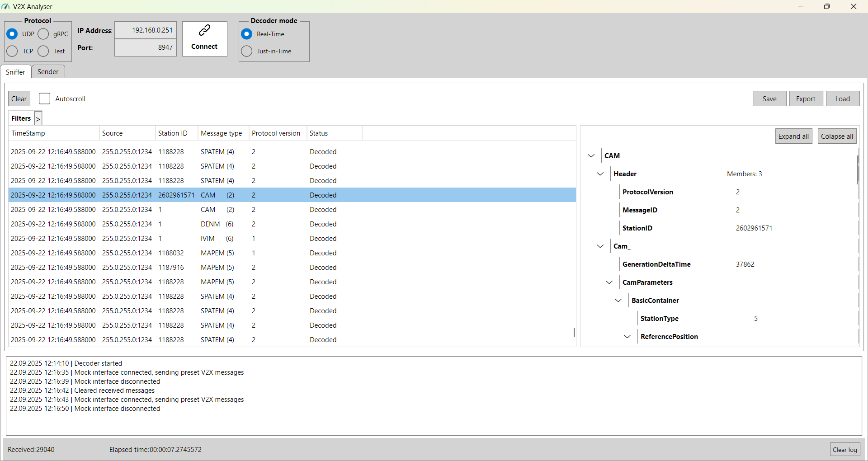The width and height of the screenshot is (868, 461).
Task: Collapse the BasicContainer node chevron
Action: click(x=618, y=301)
